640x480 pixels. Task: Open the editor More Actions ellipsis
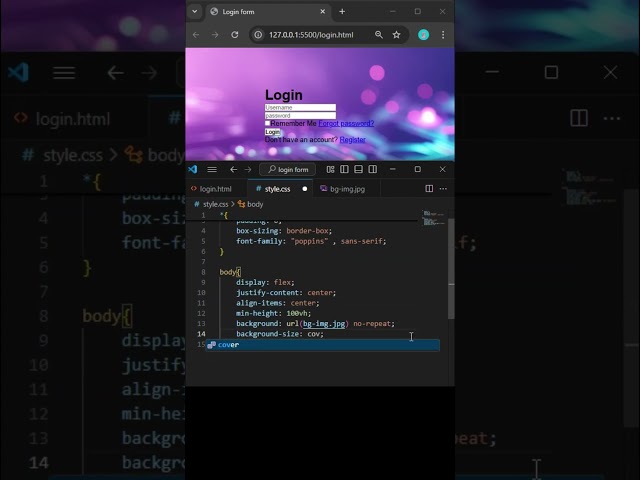(443, 189)
